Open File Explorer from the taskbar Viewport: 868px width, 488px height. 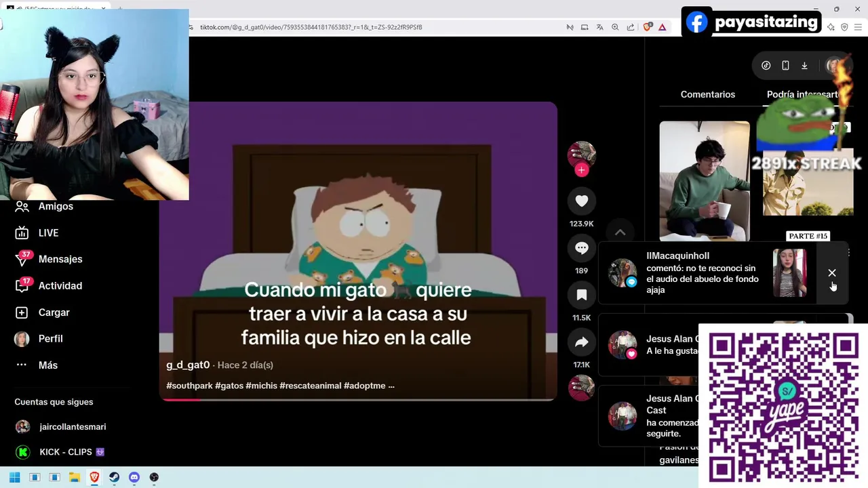coord(75,477)
